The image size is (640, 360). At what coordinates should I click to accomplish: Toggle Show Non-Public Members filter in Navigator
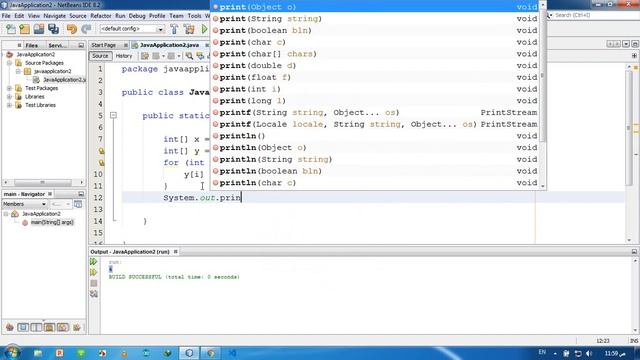point(49,327)
